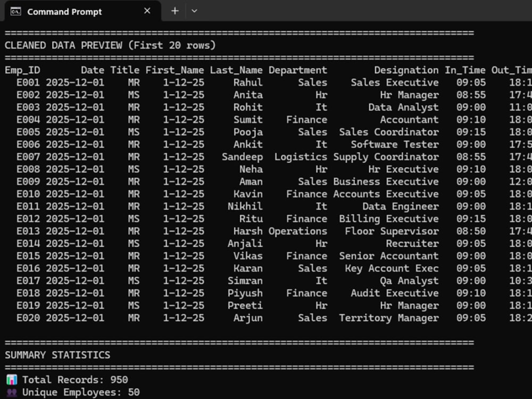Click the In_Time column header

point(465,70)
